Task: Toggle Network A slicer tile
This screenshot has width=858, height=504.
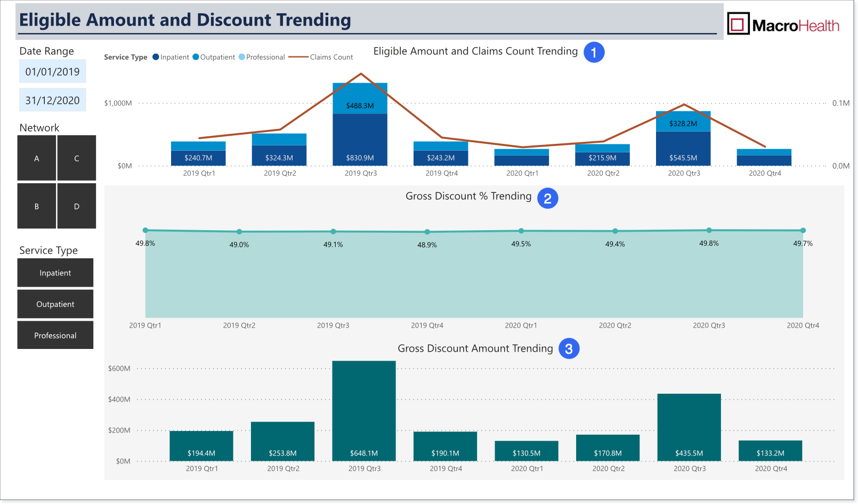Action: coord(37,158)
